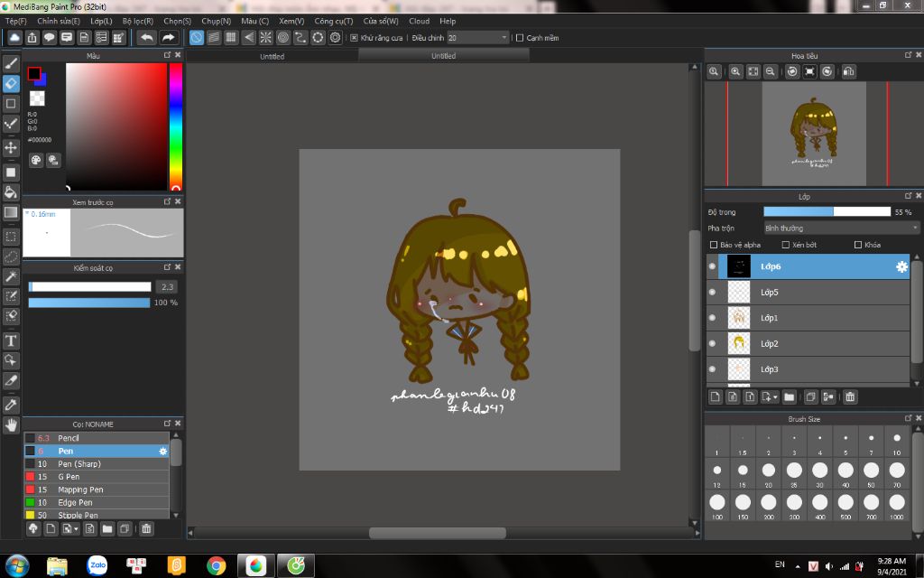The width and height of the screenshot is (924, 578).
Task: Enable the radial snap guide
Action: click(x=266, y=38)
